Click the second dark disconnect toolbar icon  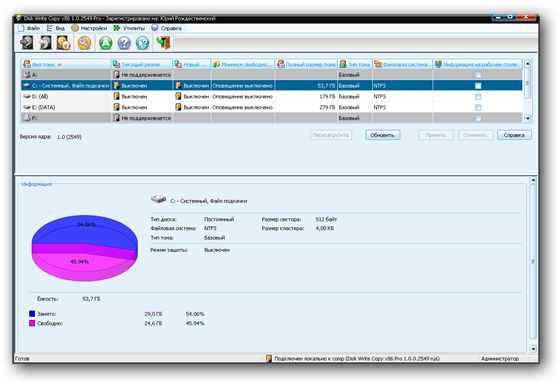coord(45,43)
